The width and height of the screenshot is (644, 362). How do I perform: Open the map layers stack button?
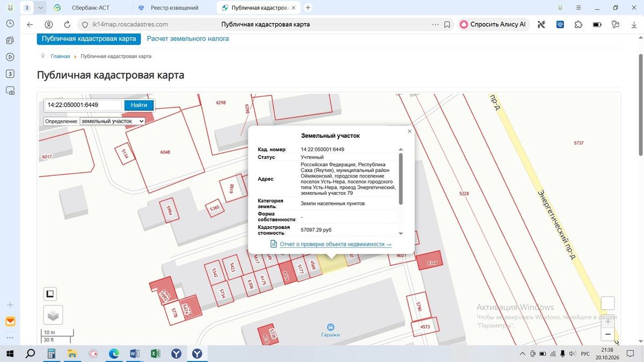click(53, 315)
